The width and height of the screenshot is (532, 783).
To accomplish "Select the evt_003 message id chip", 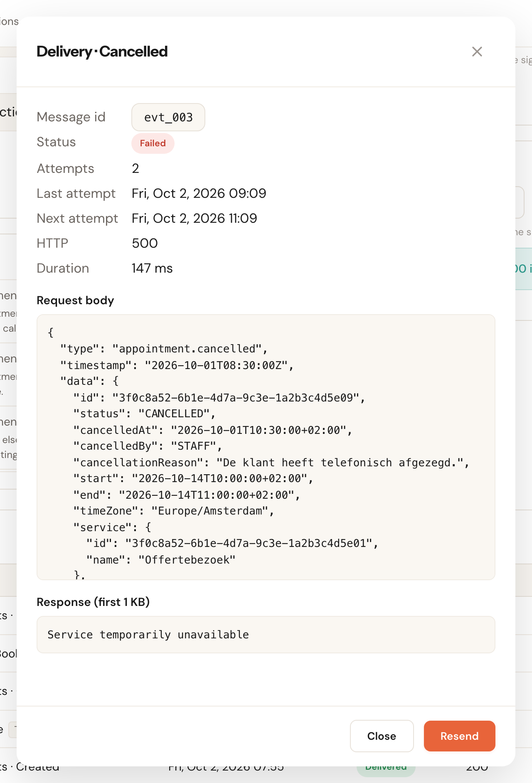I will [168, 117].
